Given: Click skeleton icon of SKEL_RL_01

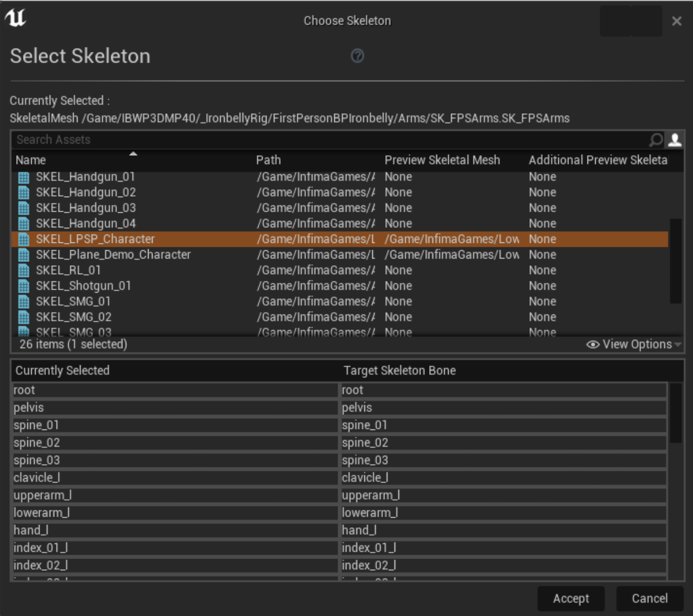Looking at the screenshot, I should [23, 271].
